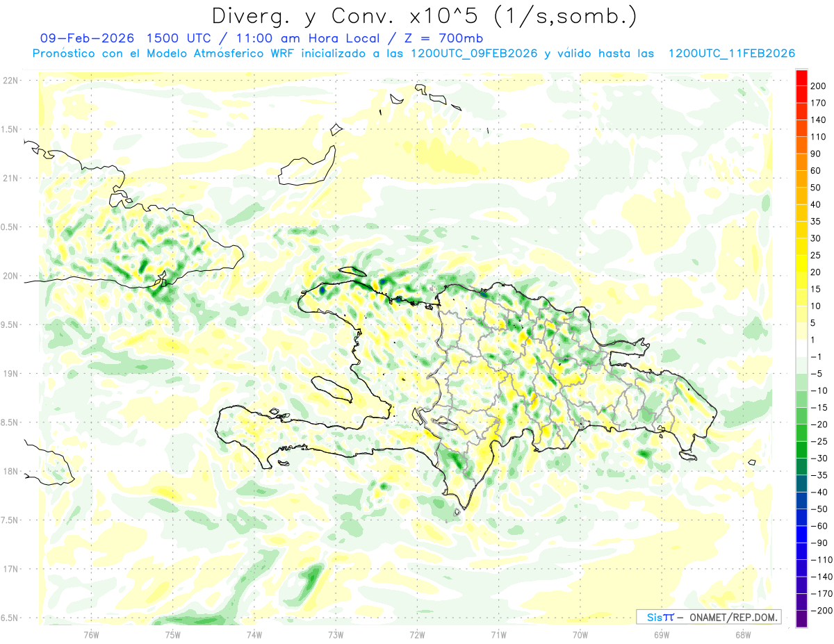Click the "74W" longitude label
834x644 pixels.
[254, 634]
